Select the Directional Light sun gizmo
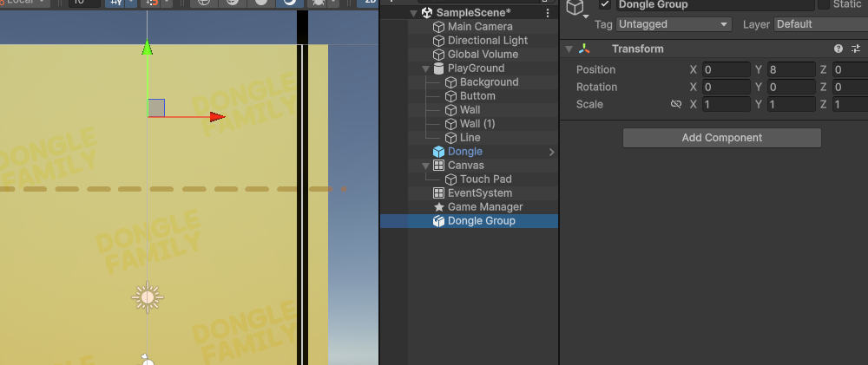Screen dimensions: 868x365 pyautogui.click(x=148, y=298)
